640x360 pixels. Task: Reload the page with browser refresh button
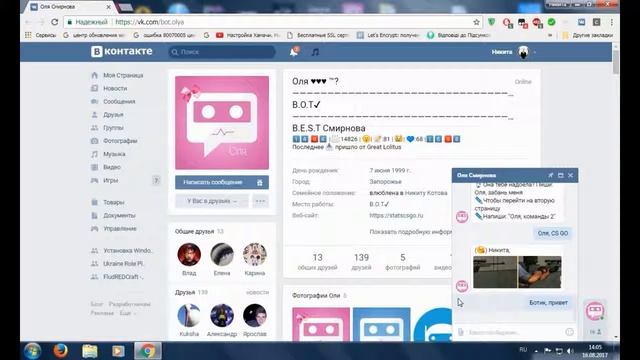[55, 22]
